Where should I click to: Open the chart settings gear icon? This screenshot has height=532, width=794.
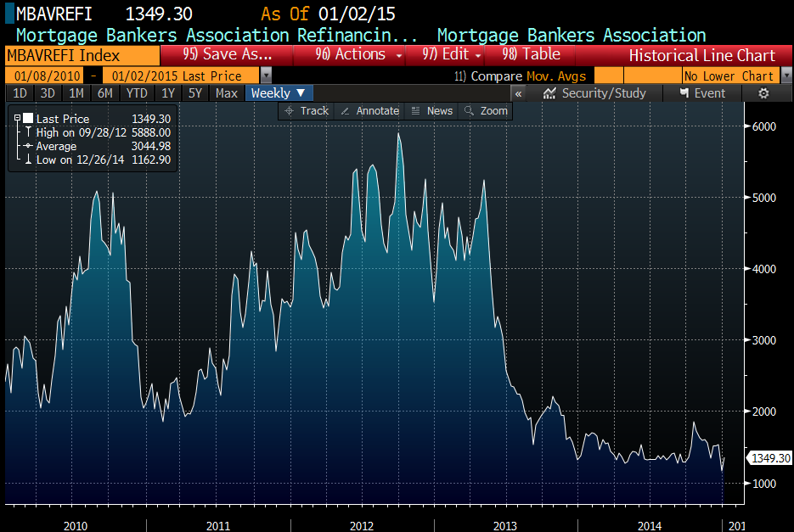click(763, 93)
